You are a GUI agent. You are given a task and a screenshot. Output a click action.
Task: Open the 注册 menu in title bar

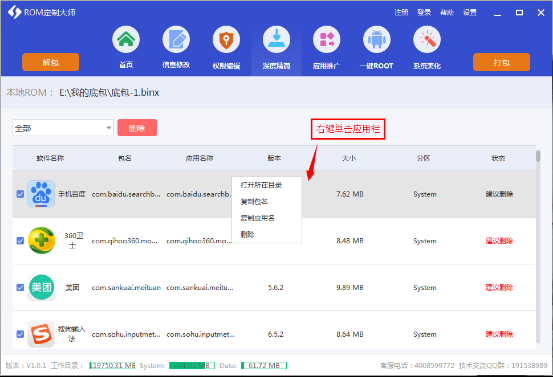click(401, 12)
